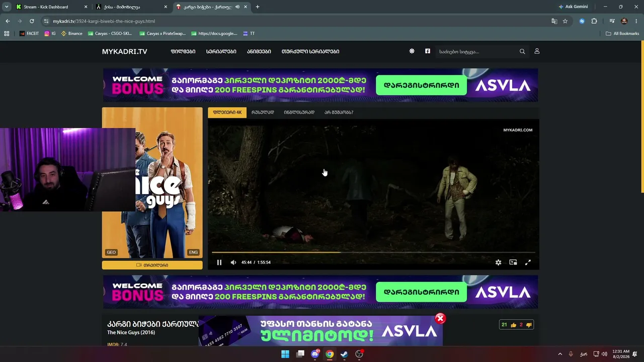644x362 pixels.
Task: Bookmark this page with the star
Action: [x=565, y=21]
